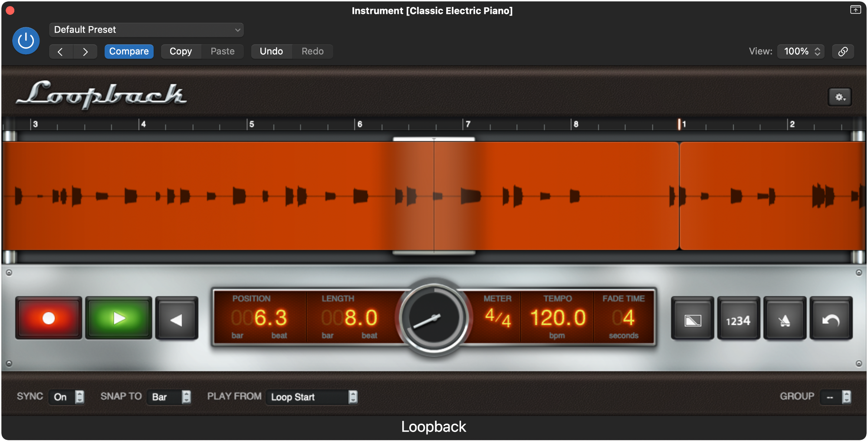
Task: Click the Position bar beat display
Action: 260,317
